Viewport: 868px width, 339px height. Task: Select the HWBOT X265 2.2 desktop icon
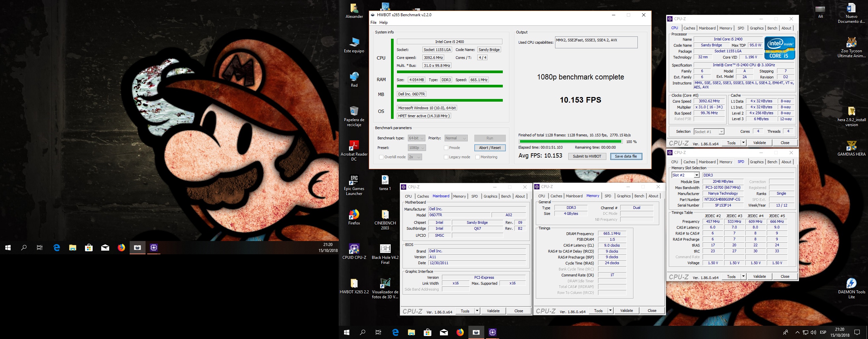[x=354, y=286]
